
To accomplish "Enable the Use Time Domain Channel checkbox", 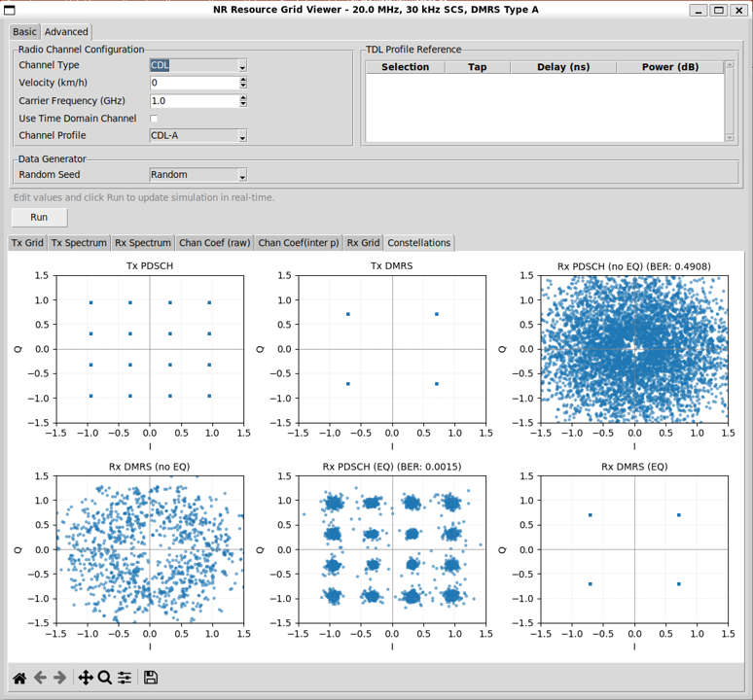I will [x=154, y=119].
